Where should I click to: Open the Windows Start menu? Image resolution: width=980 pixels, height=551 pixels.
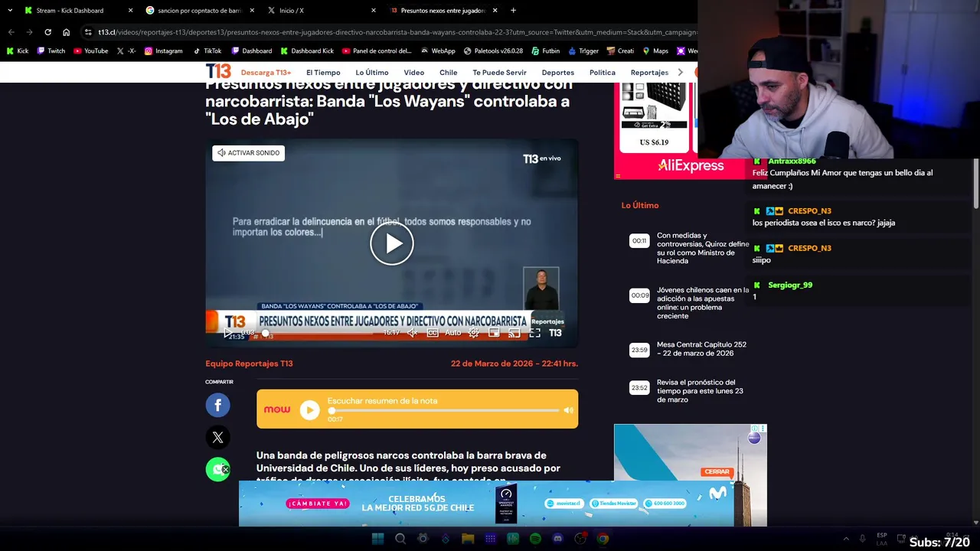click(377, 539)
